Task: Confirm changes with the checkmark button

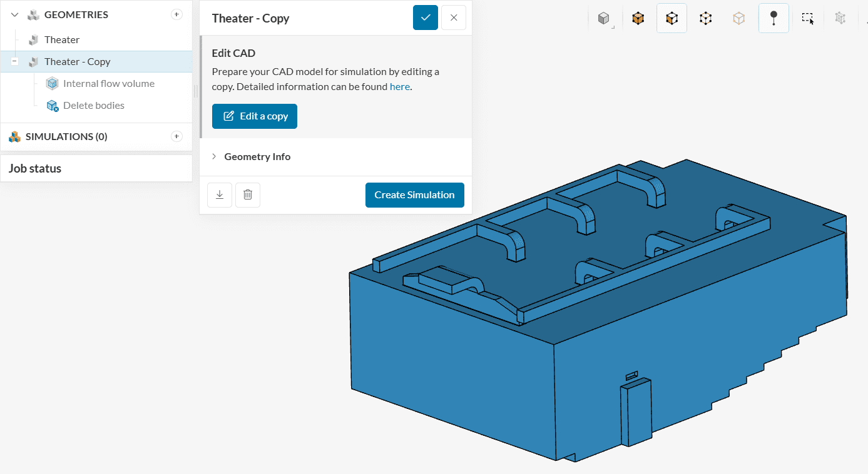Action: (426, 18)
